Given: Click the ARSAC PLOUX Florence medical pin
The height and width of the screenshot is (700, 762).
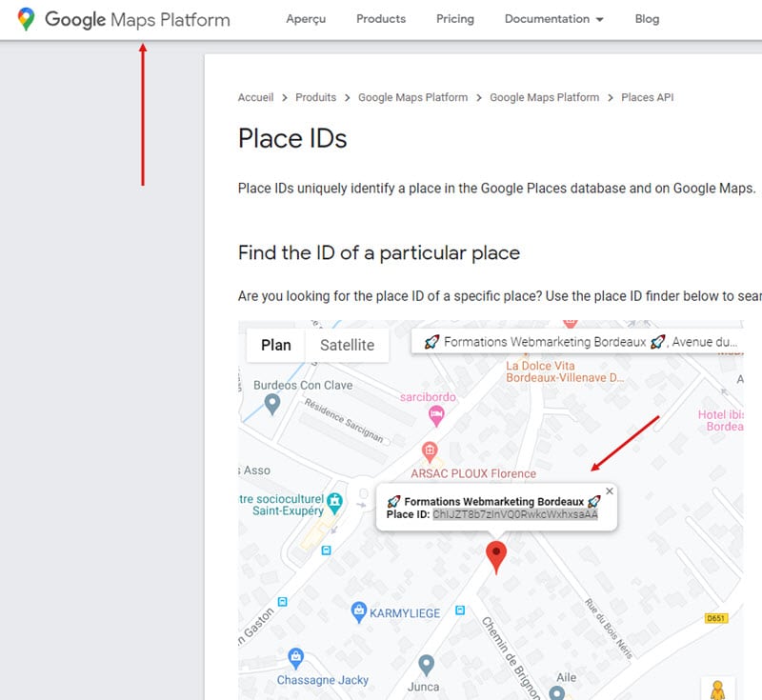Looking at the screenshot, I should pos(430,452).
